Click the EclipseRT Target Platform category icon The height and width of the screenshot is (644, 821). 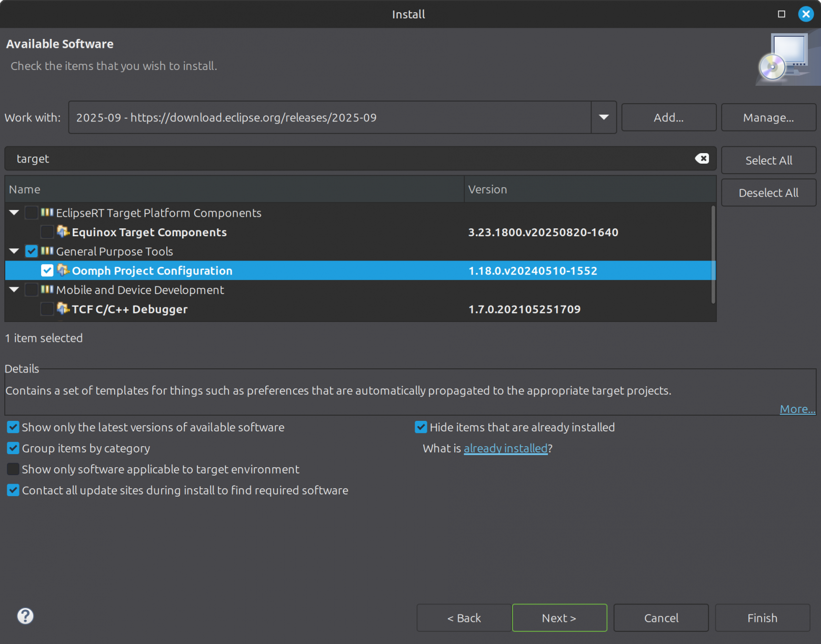click(47, 213)
